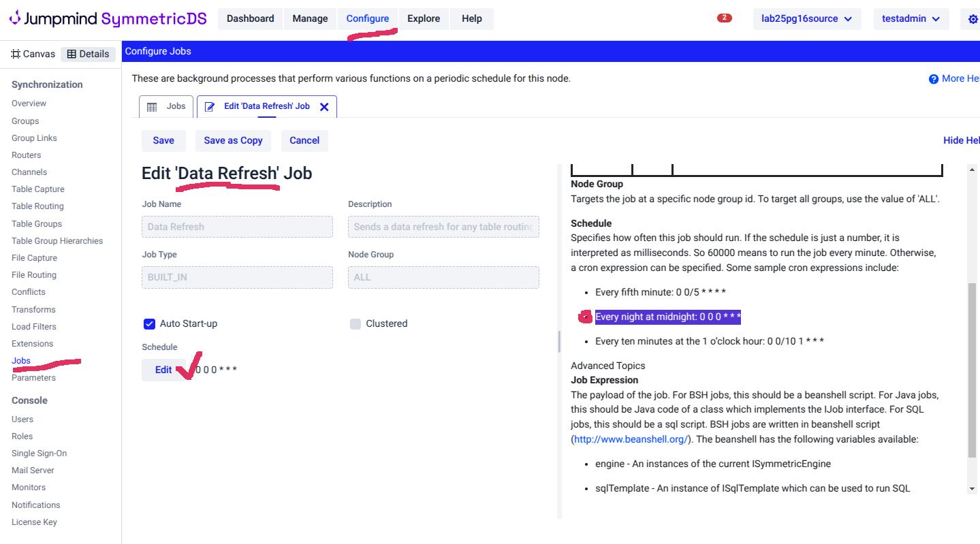Viewport: 980px width, 544px height.
Task: Open Monitors under Console
Action: point(29,487)
